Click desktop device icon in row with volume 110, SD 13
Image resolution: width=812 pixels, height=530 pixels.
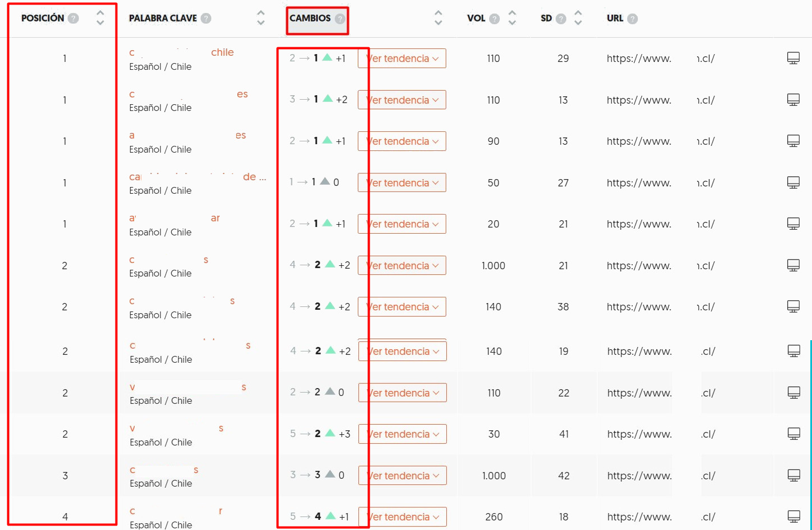pyautogui.click(x=793, y=100)
